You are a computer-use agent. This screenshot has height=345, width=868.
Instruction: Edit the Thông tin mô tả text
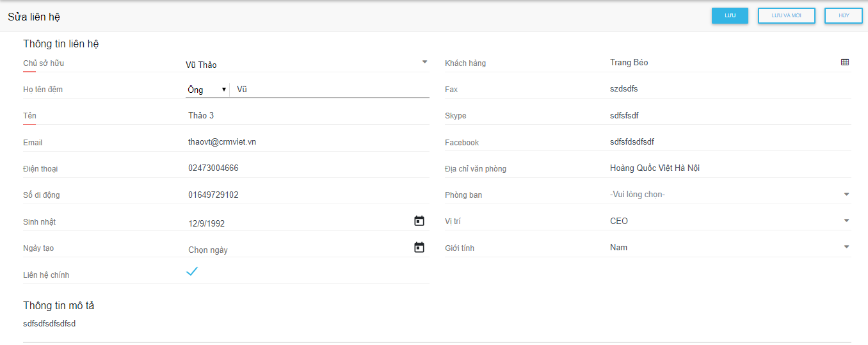tap(435, 325)
